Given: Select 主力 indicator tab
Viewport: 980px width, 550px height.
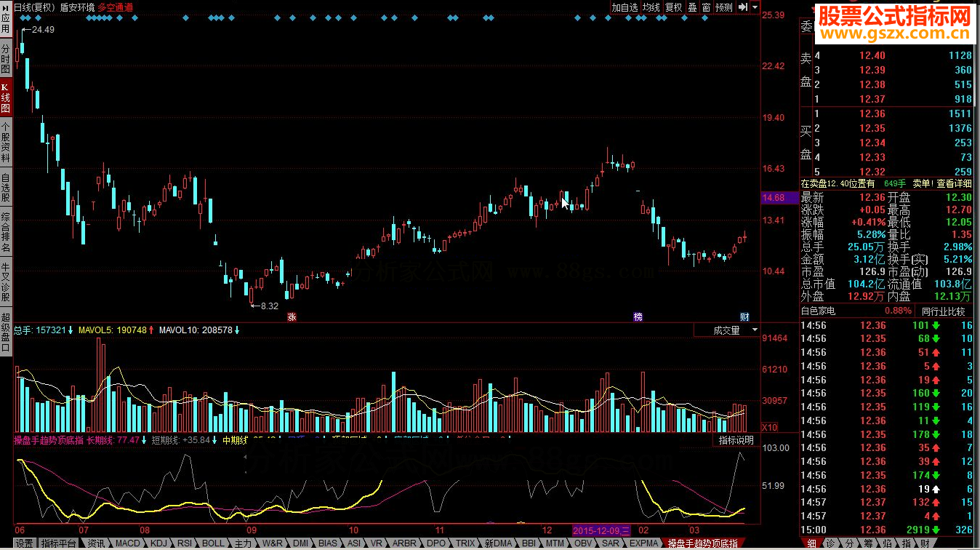Looking at the screenshot, I should (244, 543).
